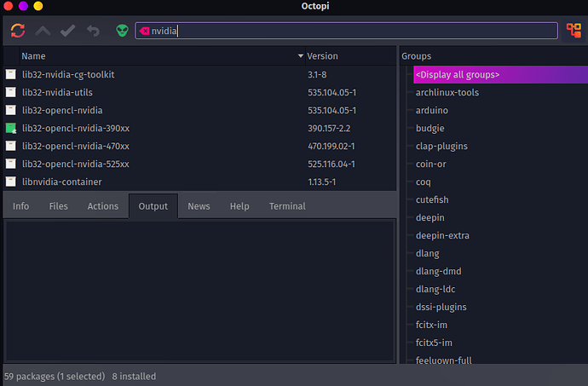This screenshot has height=386, width=588.
Task: Click the rollback undo arrow icon
Action: point(93,31)
